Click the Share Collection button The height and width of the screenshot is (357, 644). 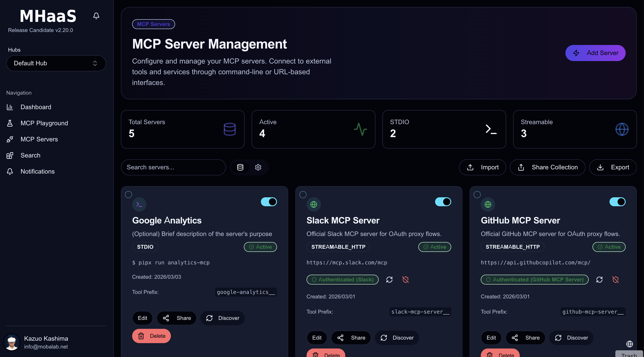547,167
